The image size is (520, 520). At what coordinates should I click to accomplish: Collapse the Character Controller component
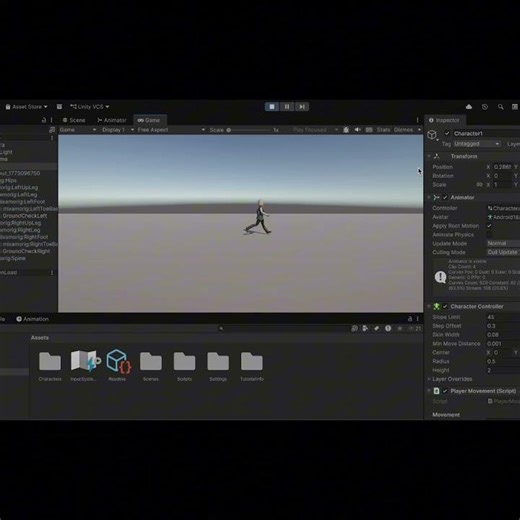coord(429,306)
